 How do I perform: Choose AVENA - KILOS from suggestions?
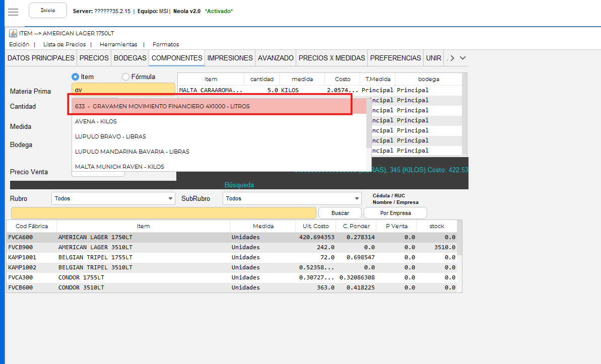[96, 121]
